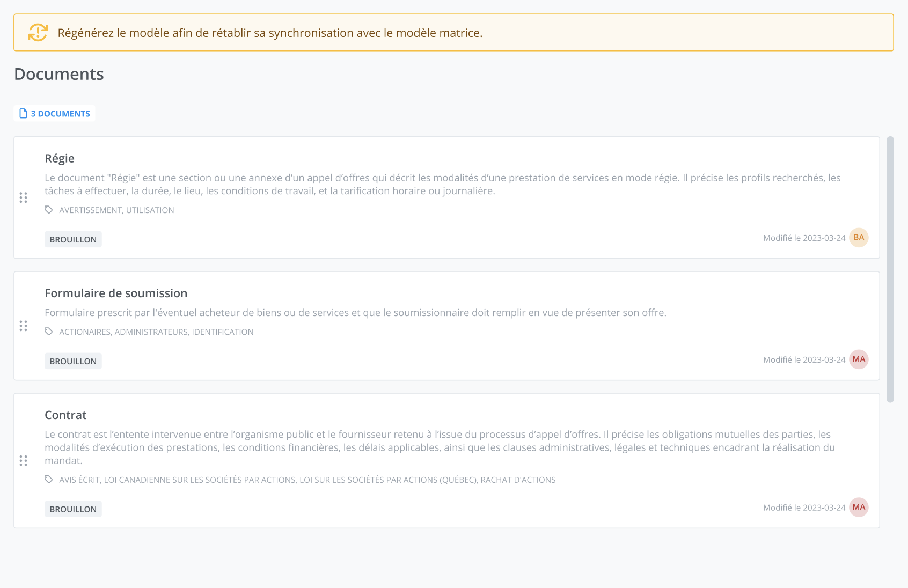This screenshot has width=908, height=588.
Task: Click the Contrat card drag handle
Action: [x=23, y=460]
